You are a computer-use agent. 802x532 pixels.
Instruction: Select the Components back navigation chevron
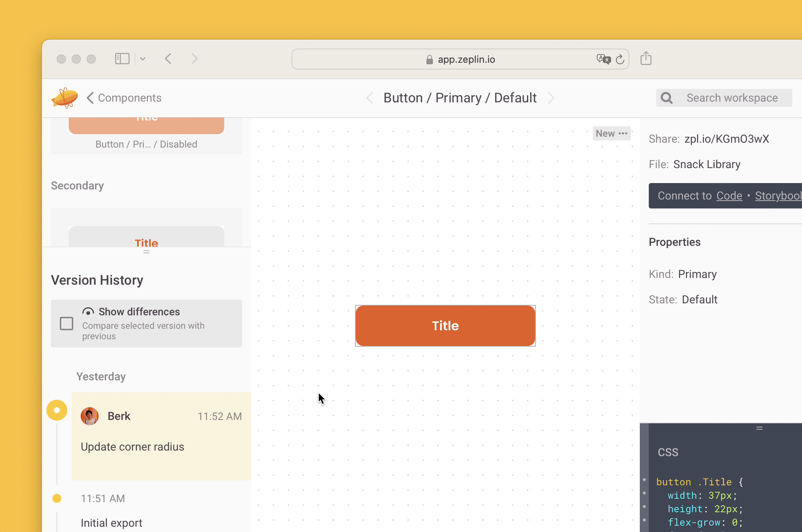tap(89, 98)
